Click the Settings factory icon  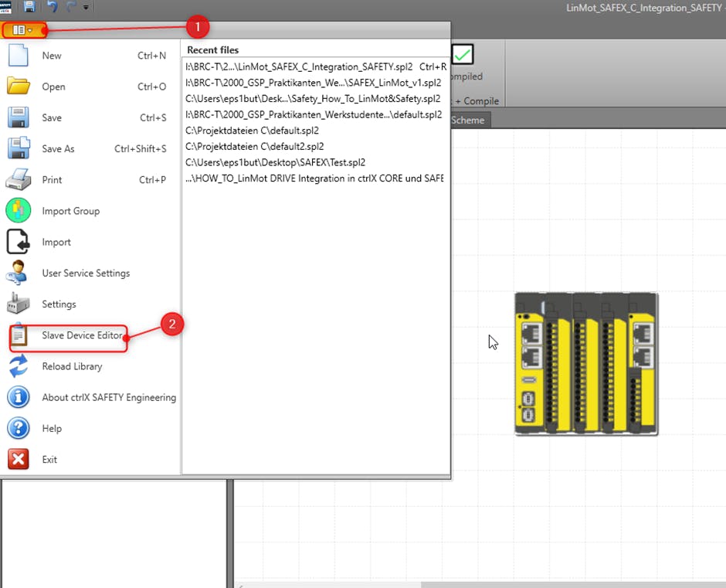point(18,304)
